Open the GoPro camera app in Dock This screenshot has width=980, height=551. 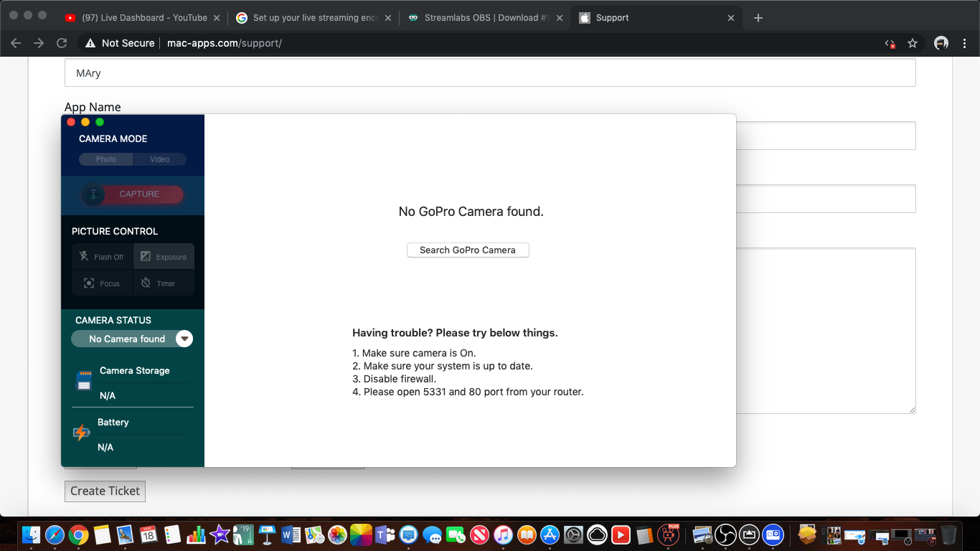(x=773, y=534)
